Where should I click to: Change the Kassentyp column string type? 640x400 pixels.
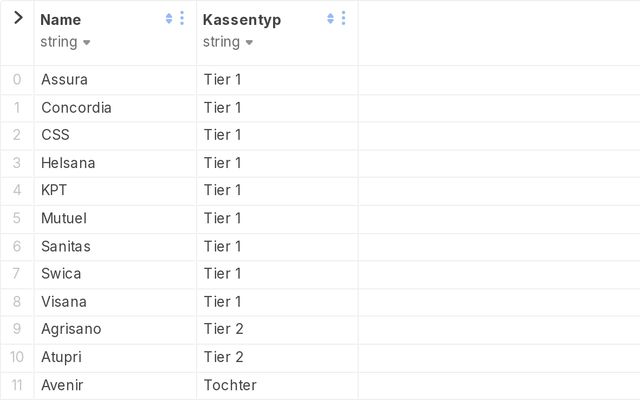click(228, 42)
